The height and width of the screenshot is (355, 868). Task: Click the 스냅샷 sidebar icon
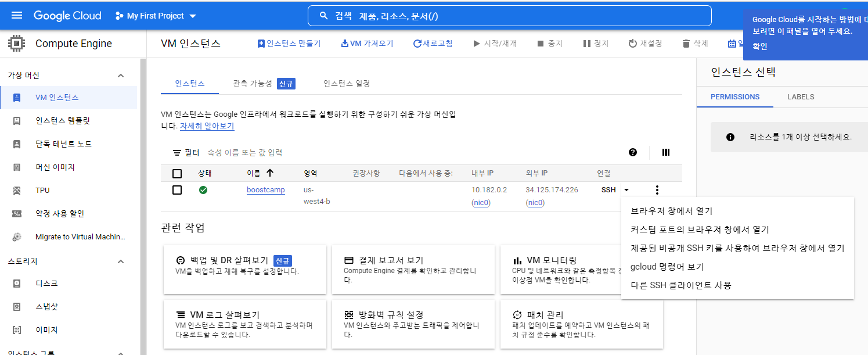point(17,307)
